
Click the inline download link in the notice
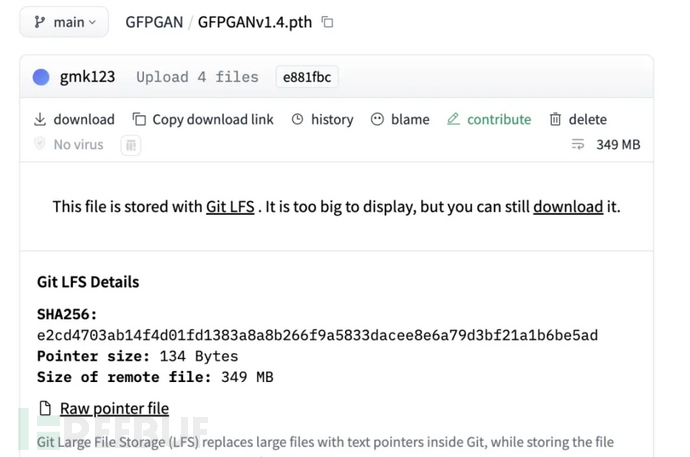[568, 207]
